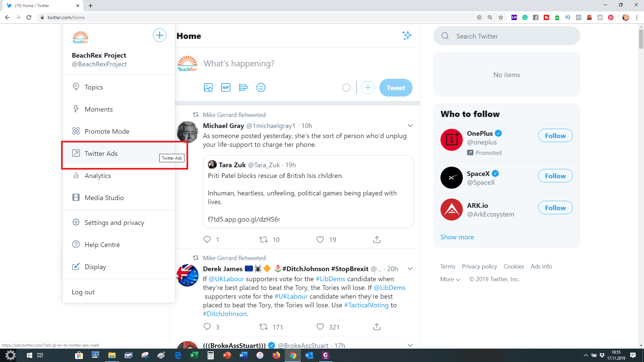This screenshot has width=644, height=362.
Task: Click the Search Twitter input field
Action: [506, 36]
